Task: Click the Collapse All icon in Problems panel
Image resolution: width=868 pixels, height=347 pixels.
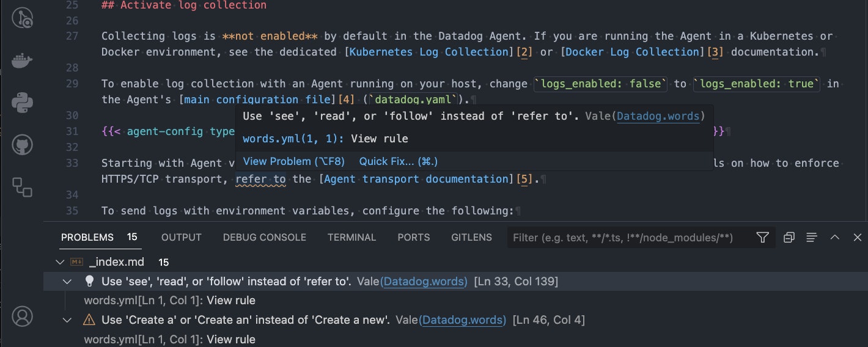Action: [789, 238]
